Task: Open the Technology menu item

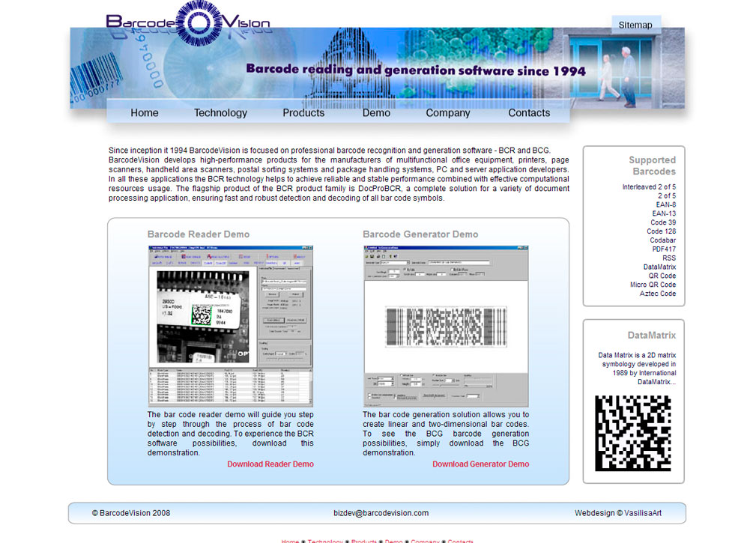Action: (220, 113)
